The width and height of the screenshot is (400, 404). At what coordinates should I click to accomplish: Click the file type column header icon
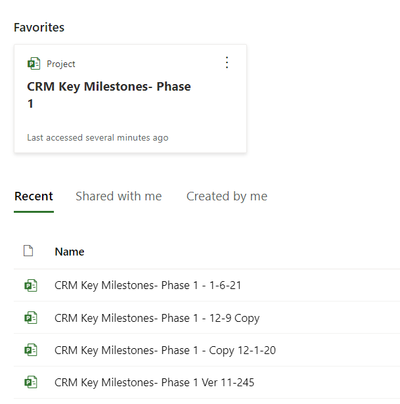[x=28, y=251]
